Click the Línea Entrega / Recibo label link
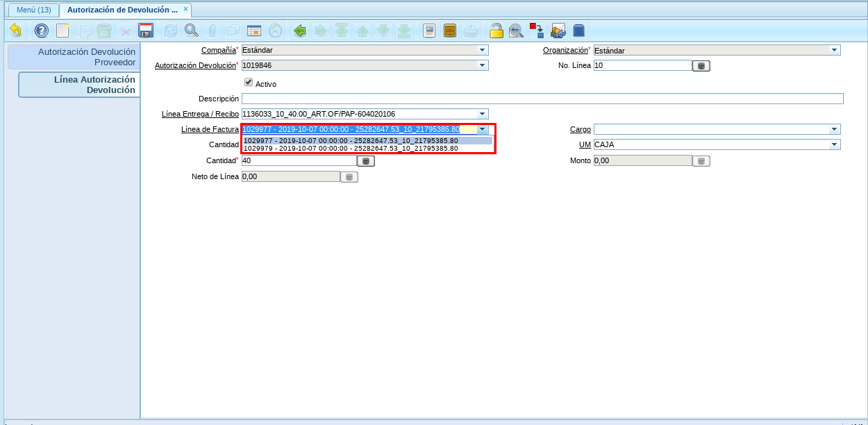This screenshot has width=868, height=425. [x=200, y=114]
